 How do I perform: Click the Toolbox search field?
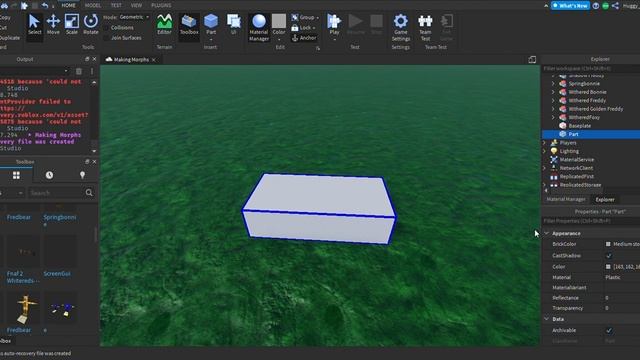(x=56, y=193)
